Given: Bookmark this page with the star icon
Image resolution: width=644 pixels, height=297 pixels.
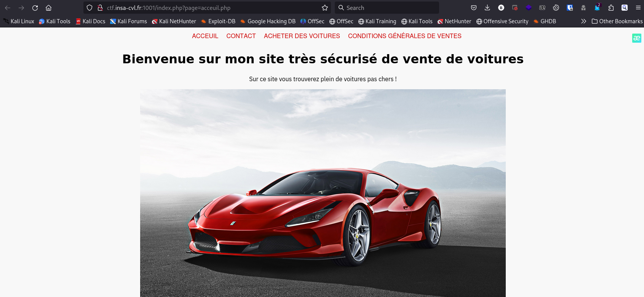Looking at the screenshot, I should (x=325, y=8).
